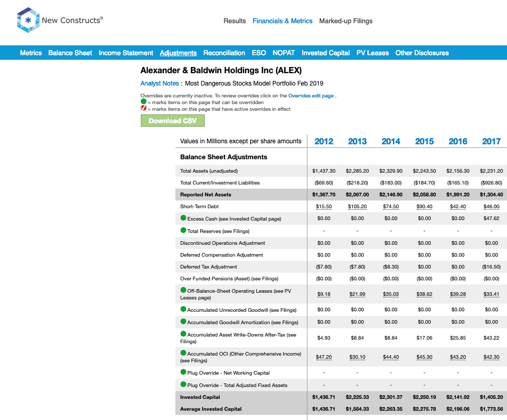Open the Reconciliation tab
The width and height of the screenshot is (507, 420).
[x=224, y=53]
